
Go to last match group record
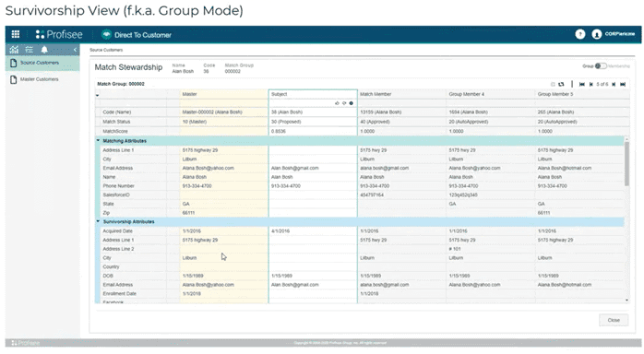pos(623,84)
